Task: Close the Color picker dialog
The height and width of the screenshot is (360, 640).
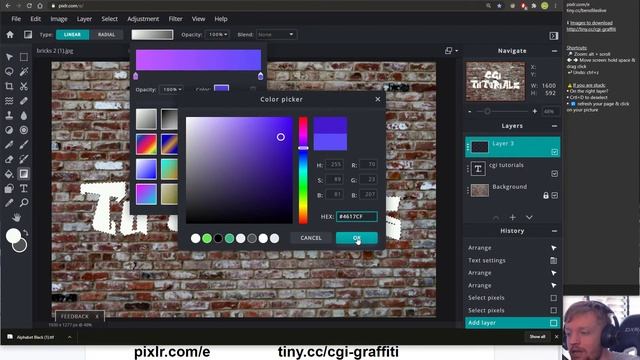Action: coord(378,99)
